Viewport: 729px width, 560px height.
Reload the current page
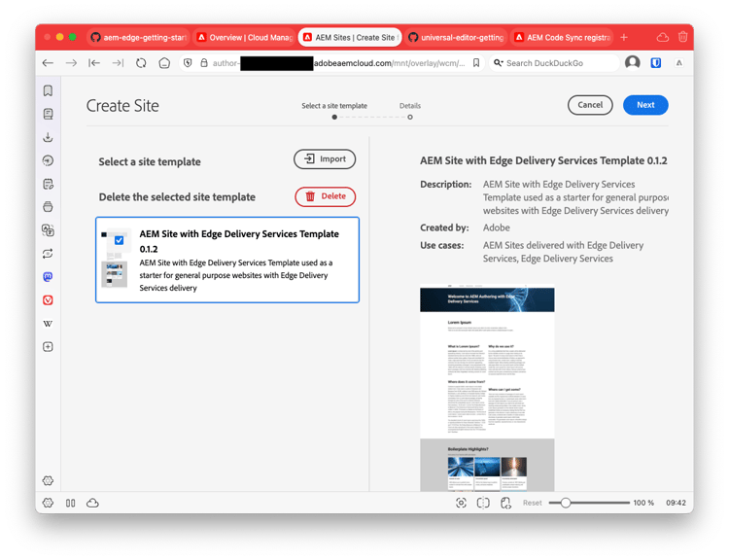[141, 63]
